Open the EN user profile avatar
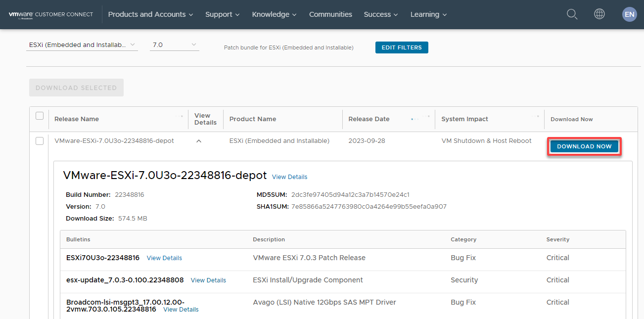The width and height of the screenshot is (644, 319). [x=629, y=14]
